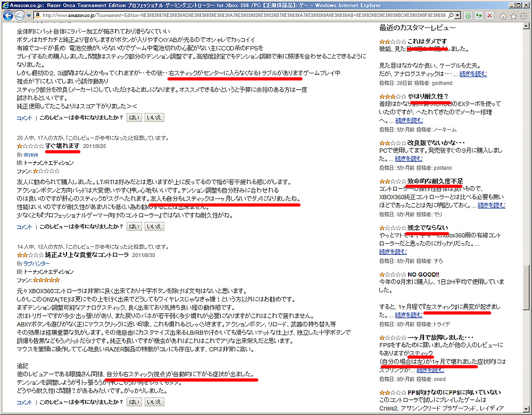Click sidebar review title NO GOOD!!
Image resolution: width=532 pixels, height=415 pixels.
[x=423, y=275]
